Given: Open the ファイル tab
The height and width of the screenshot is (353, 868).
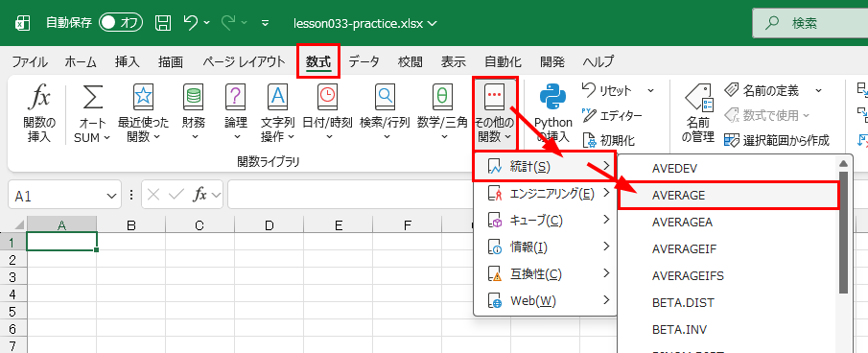Looking at the screenshot, I should point(30,61).
